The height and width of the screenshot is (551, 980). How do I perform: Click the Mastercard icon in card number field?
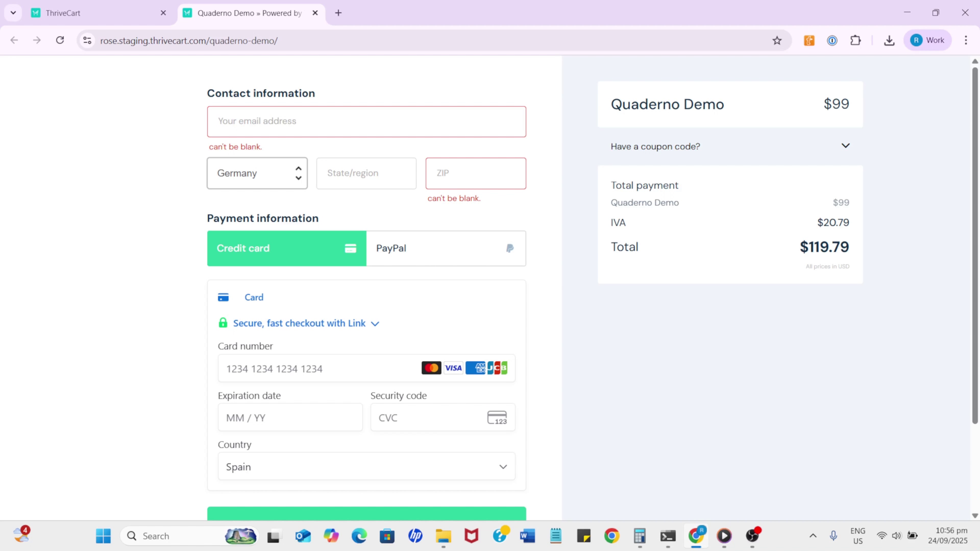[x=431, y=368]
